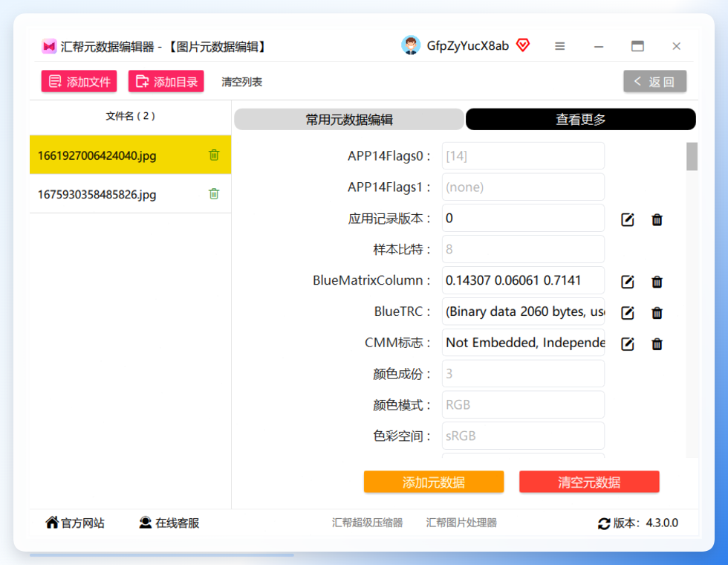728x565 pixels.
Task: Go back with the 返回 button
Action: pyautogui.click(x=654, y=81)
